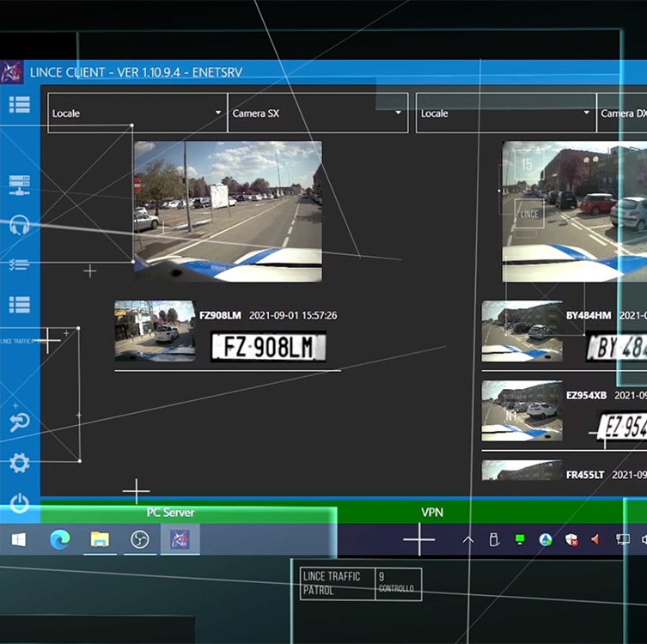
Task: Click the blue drive sync tray icon
Action: (x=546, y=539)
